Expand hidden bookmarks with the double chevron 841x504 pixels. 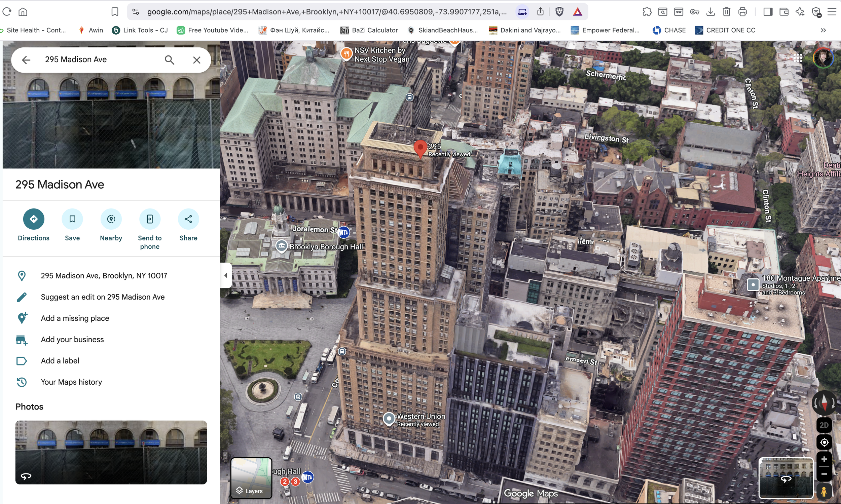823,30
